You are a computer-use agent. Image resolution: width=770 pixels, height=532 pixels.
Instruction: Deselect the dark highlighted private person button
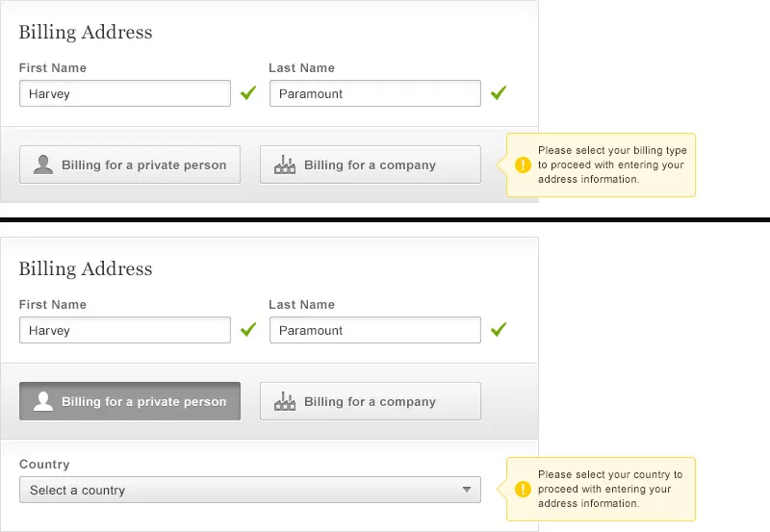click(x=130, y=401)
